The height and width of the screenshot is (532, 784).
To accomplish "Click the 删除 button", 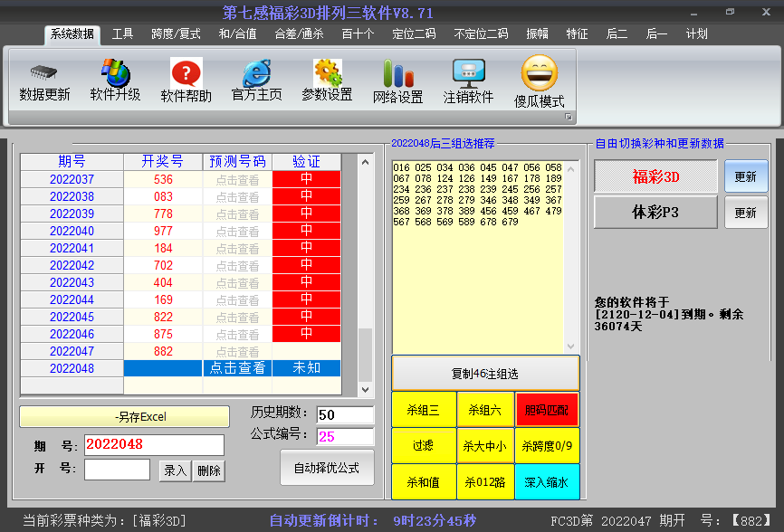I will click(209, 470).
